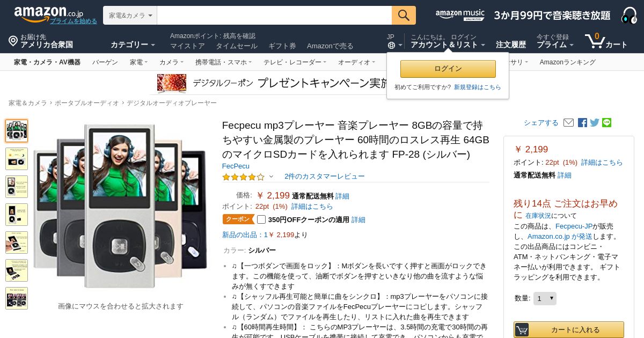Click inside the Amazon search field
Screen dimensions: 644x338
coord(274,16)
